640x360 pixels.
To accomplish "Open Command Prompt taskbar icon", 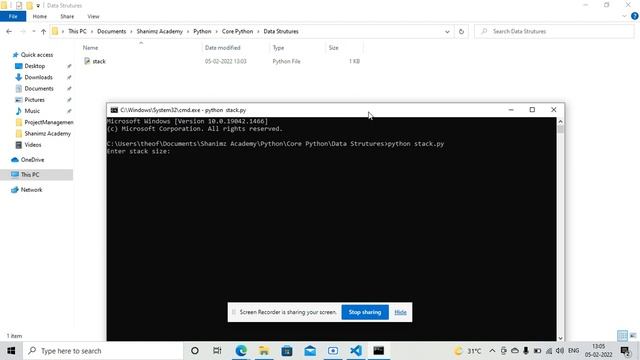I will (379, 351).
